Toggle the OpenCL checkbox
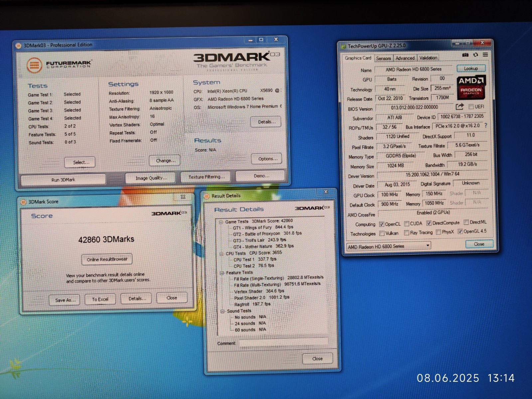Screen dimensions: 532x399 [381, 224]
